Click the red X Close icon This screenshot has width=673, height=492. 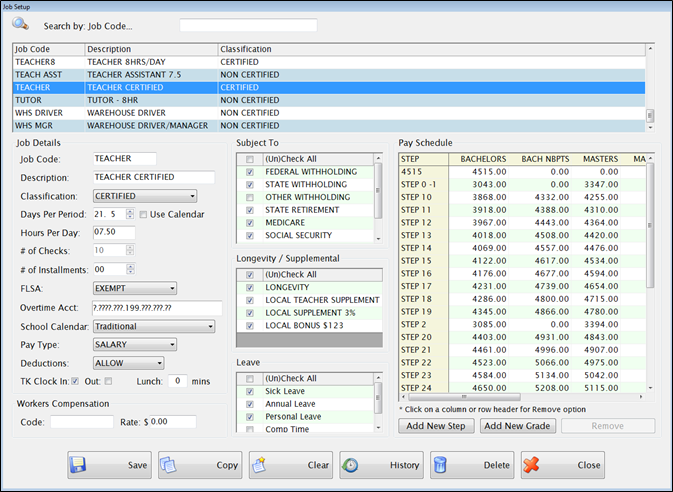[531, 465]
